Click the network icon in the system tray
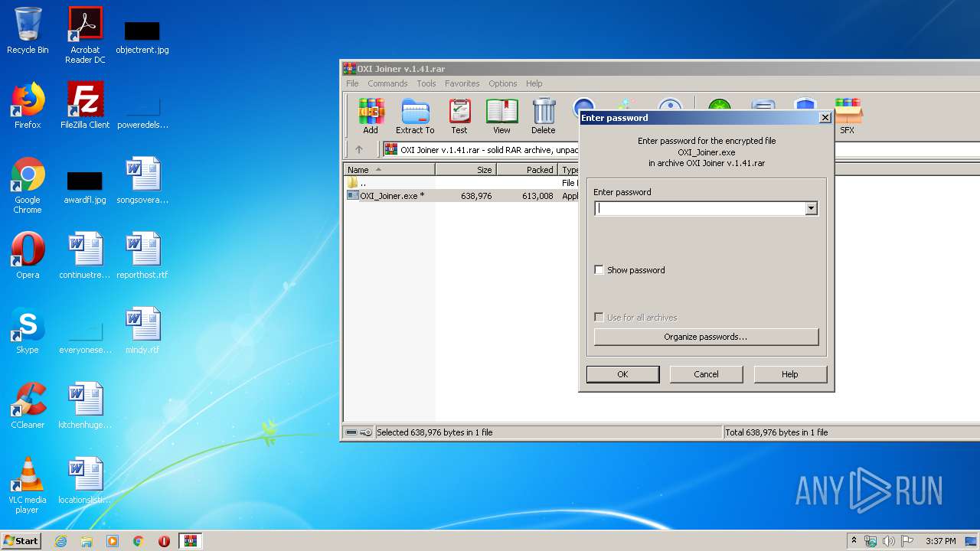980x551 pixels. 871,541
